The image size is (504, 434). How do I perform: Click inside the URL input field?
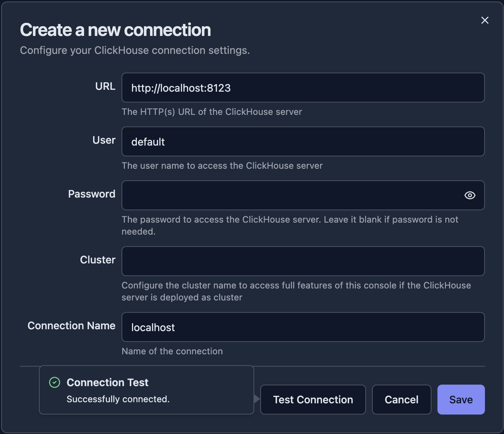303,88
